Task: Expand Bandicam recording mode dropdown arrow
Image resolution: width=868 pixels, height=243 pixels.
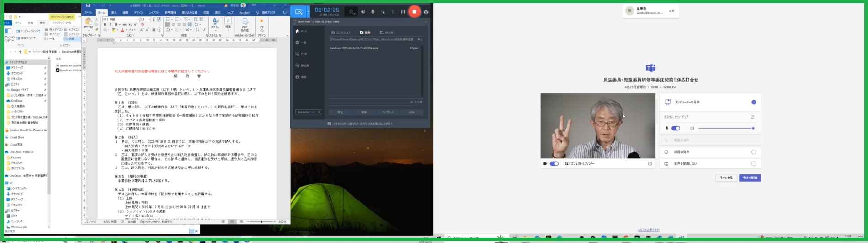Action: pyautogui.click(x=309, y=12)
